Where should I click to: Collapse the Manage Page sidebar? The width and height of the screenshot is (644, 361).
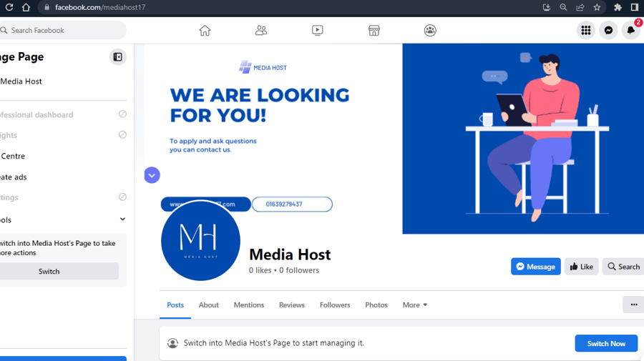click(117, 57)
